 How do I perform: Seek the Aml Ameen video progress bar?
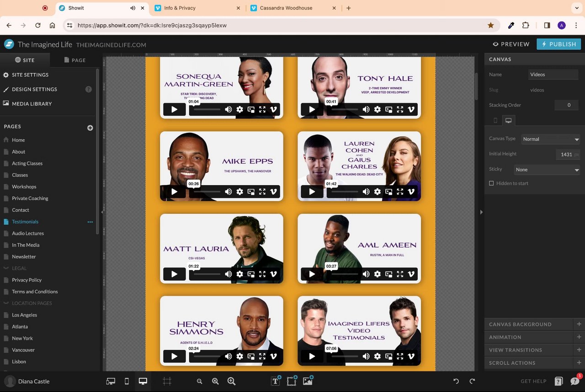(345, 274)
